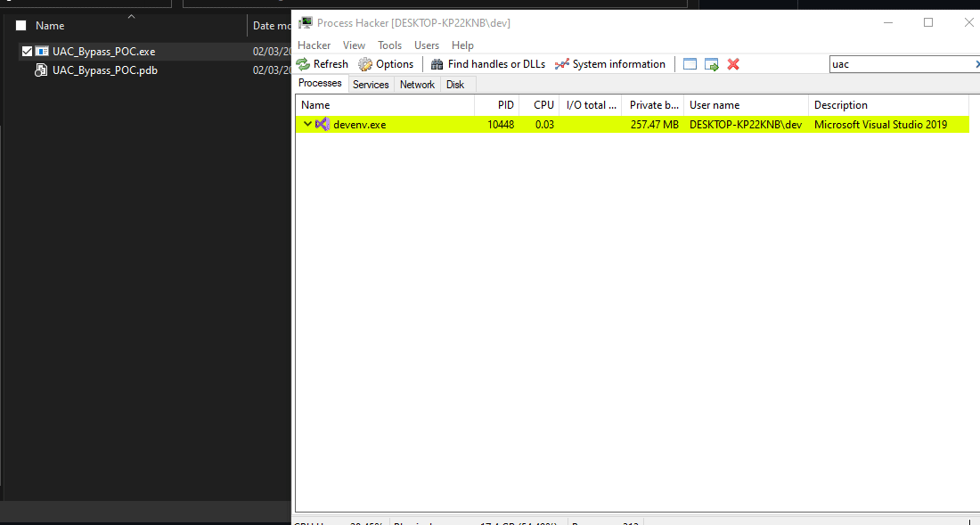Viewport: 980px width, 525px height.
Task: Open Find handles or DLLs
Action: coord(488,64)
